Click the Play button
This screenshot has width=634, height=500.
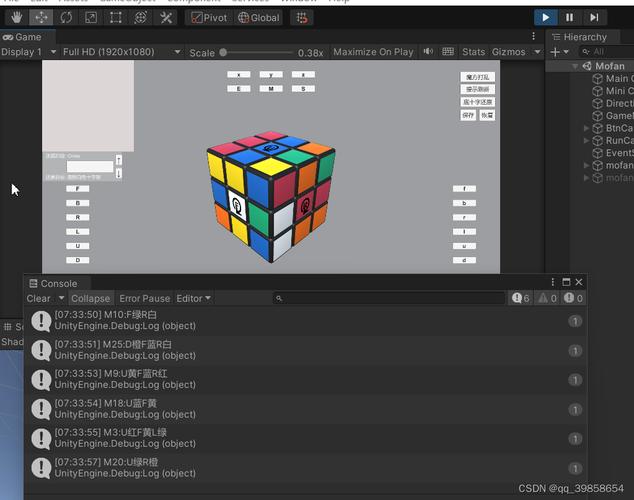(x=545, y=17)
